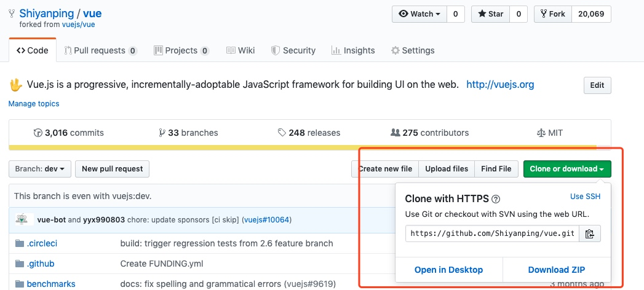Screen dimensions: 644x290
Task: Open the Watch dropdown button
Action: point(419,14)
